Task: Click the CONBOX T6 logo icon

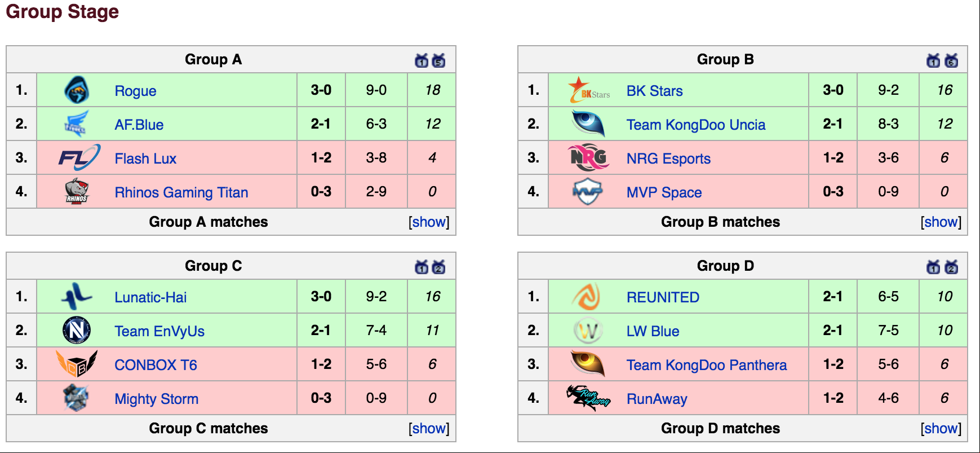Action: click(x=77, y=364)
